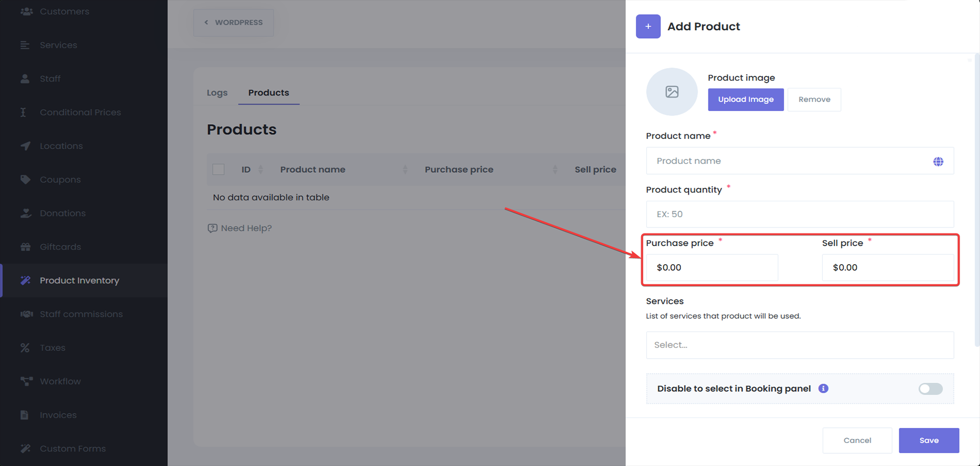Click the Upload Image button

tap(745, 100)
